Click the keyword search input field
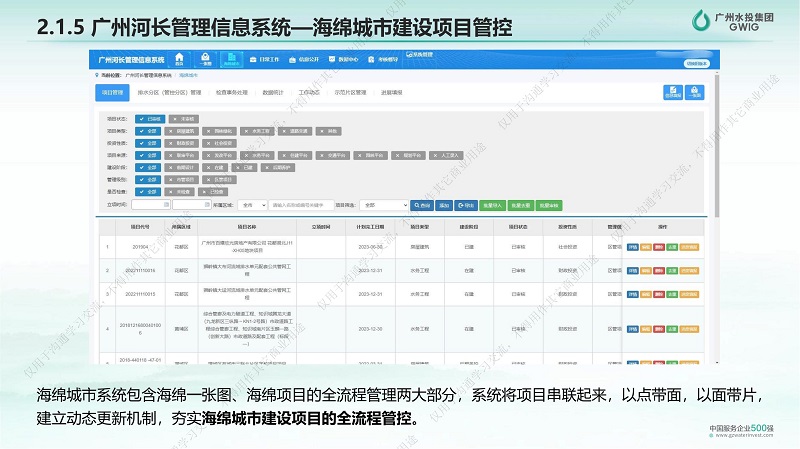 301,205
